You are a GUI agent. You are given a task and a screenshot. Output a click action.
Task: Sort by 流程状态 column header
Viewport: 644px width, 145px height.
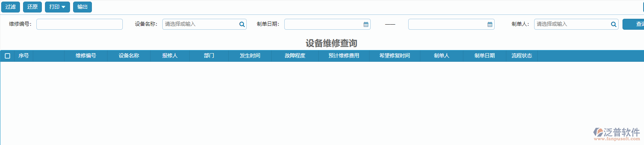(x=522, y=56)
